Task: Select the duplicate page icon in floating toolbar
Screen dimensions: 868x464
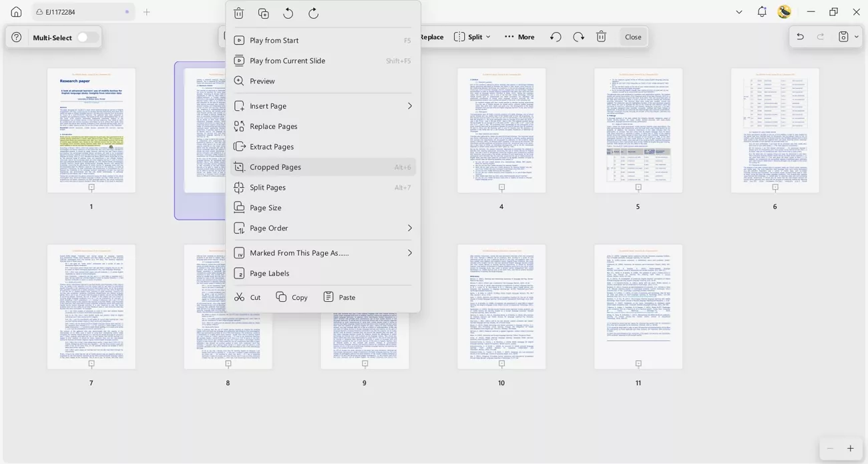Action: tap(263, 13)
